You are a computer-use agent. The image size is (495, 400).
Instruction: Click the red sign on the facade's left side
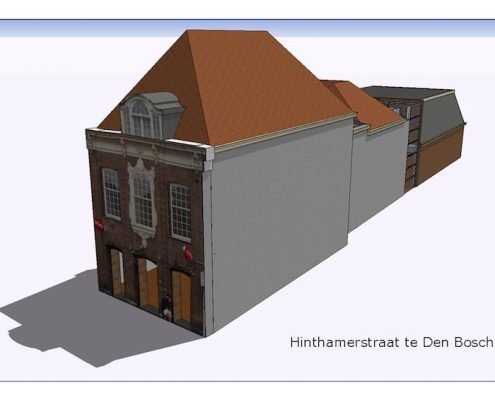point(99,224)
